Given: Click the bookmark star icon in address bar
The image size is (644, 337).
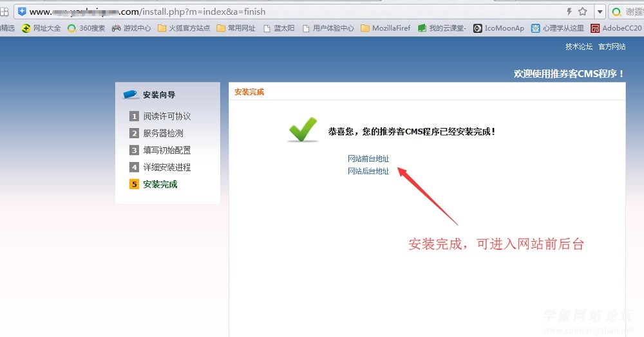Looking at the screenshot, I should tap(582, 12).
